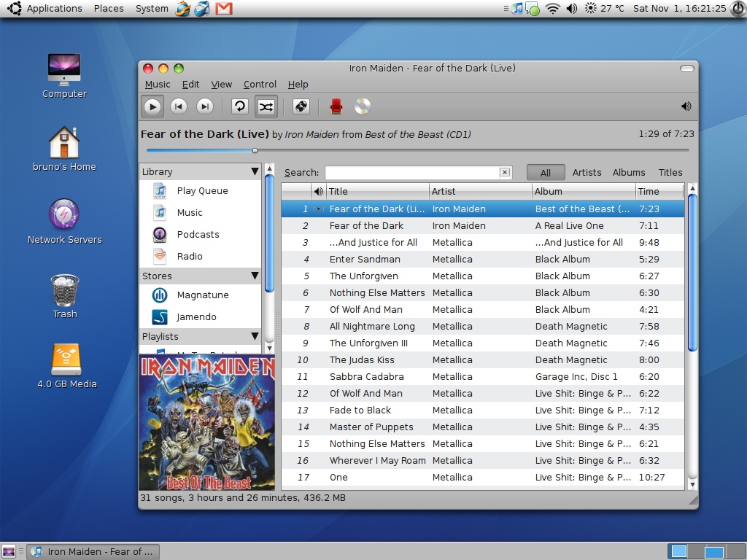Sort by the Album column header
747x560 pixels.
(584, 192)
